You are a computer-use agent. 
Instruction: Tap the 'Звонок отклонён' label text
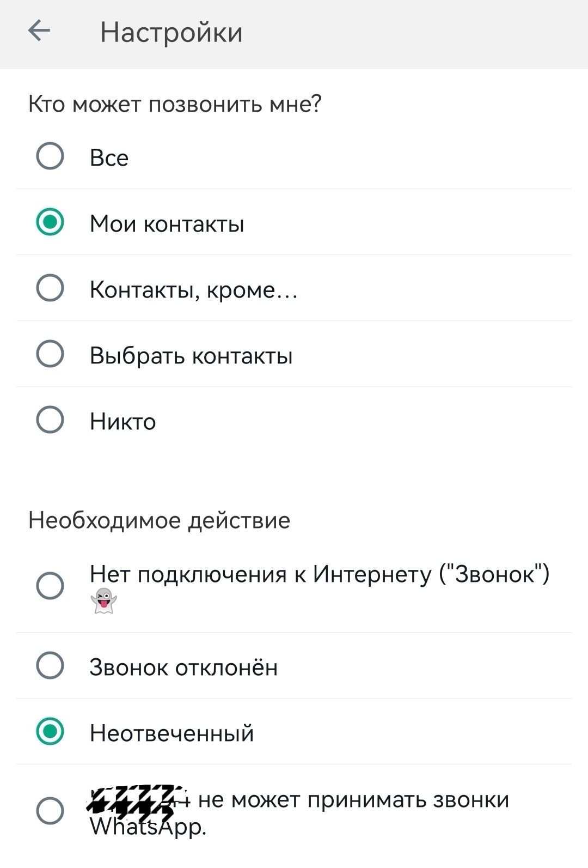click(x=183, y=667)
